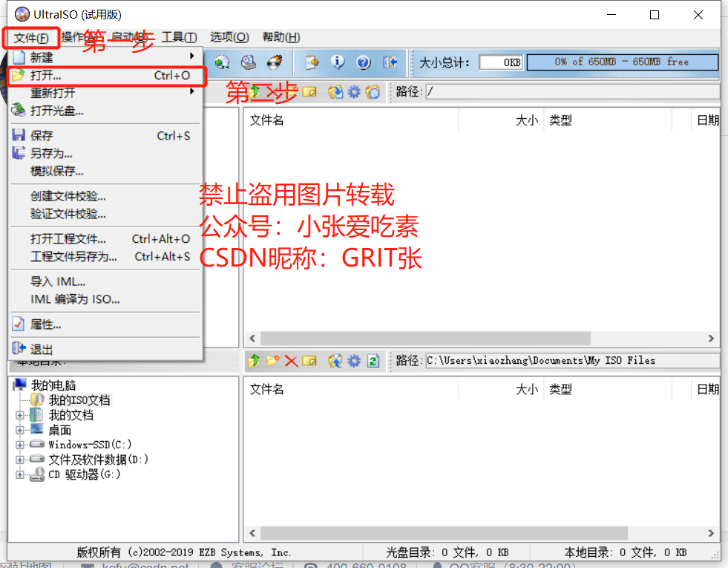
Task: Choose 打开光盘... menu entry
Action: click(x=105, y=111)
